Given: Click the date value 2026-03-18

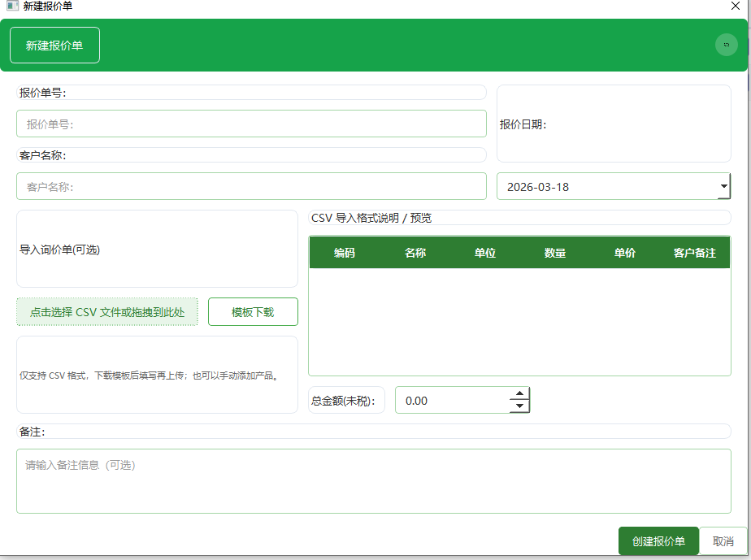Looking at the screenshot, I should click(x=538, y=187).
